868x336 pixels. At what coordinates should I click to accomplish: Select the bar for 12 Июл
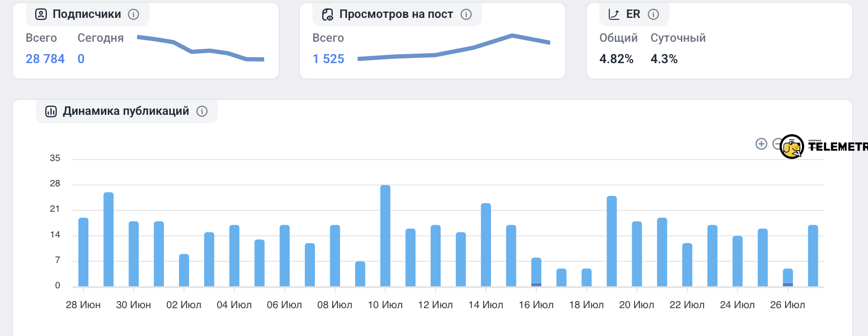click(x=435, y=255)
